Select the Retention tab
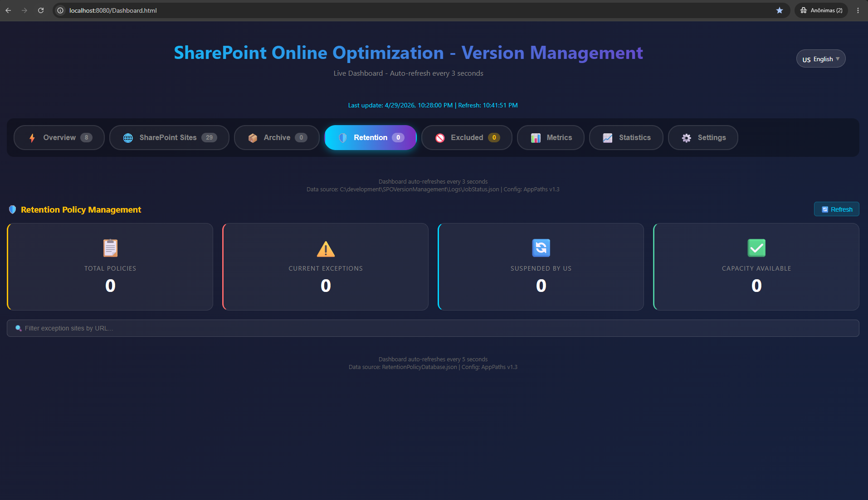 click(371, 137)
